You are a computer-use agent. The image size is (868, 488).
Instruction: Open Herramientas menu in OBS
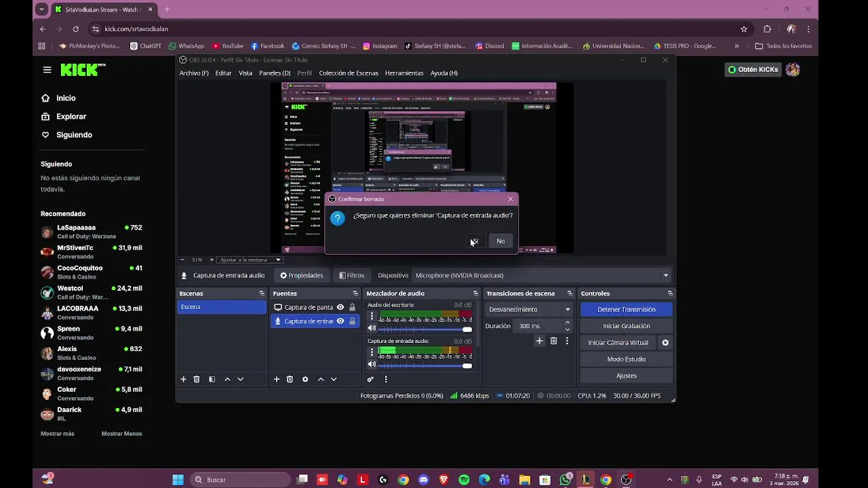click(x=404, y=73)
